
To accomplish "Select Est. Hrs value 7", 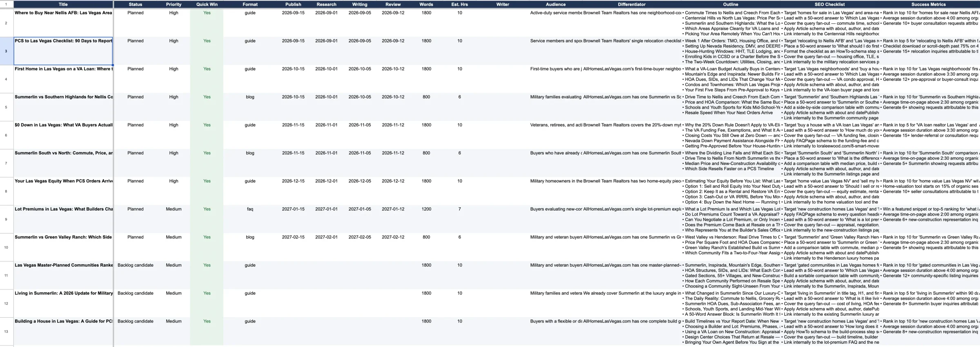I will pos(459,209).
